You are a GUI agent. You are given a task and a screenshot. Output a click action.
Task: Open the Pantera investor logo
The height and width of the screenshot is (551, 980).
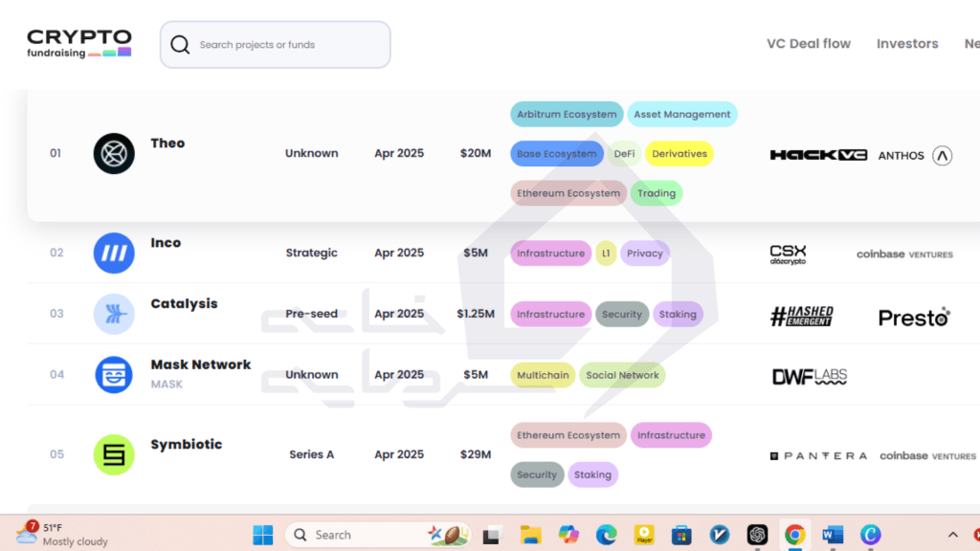click(x=818, y=456)
